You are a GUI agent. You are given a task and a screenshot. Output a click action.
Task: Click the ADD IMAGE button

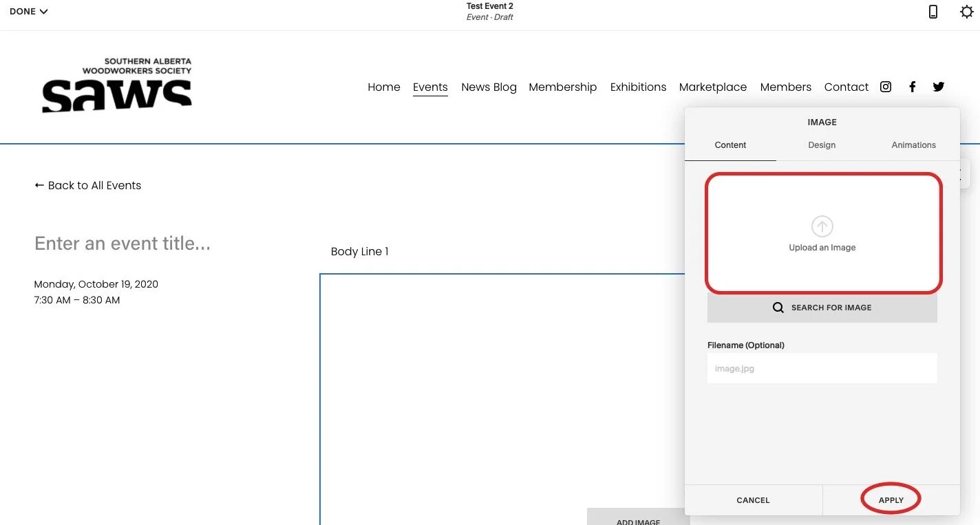(638, 518)
